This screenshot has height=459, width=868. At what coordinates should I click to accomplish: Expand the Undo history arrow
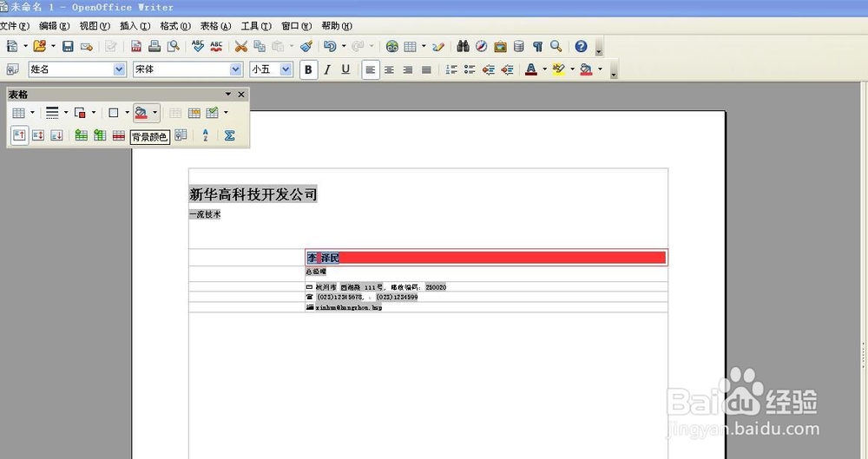[344, 47]
